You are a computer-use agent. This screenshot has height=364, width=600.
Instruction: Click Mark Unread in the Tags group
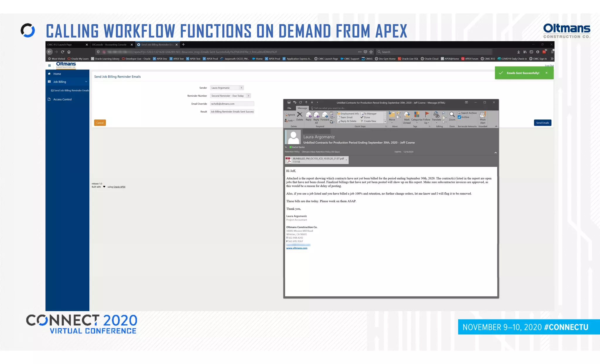click(407, 118)
